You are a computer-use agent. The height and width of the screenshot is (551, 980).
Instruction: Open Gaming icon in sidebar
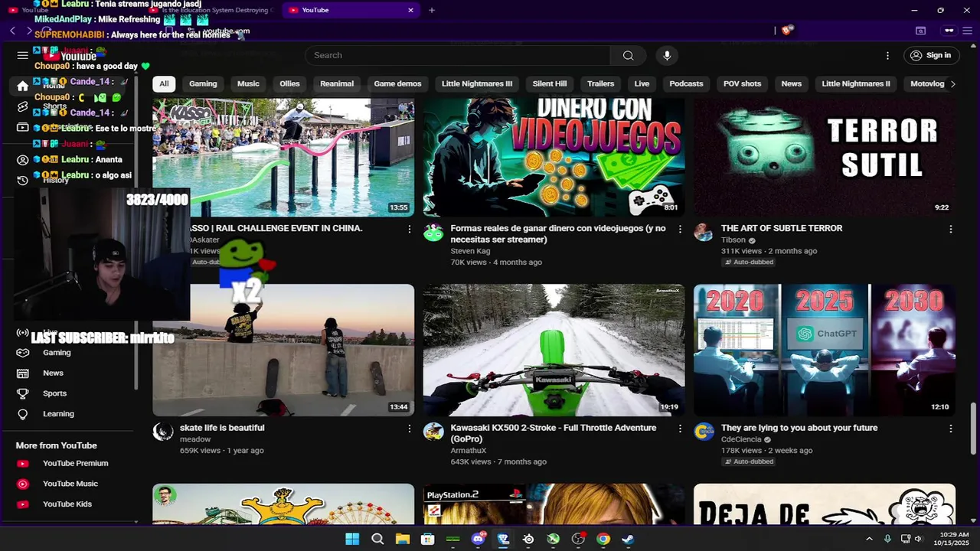[23, 353]
